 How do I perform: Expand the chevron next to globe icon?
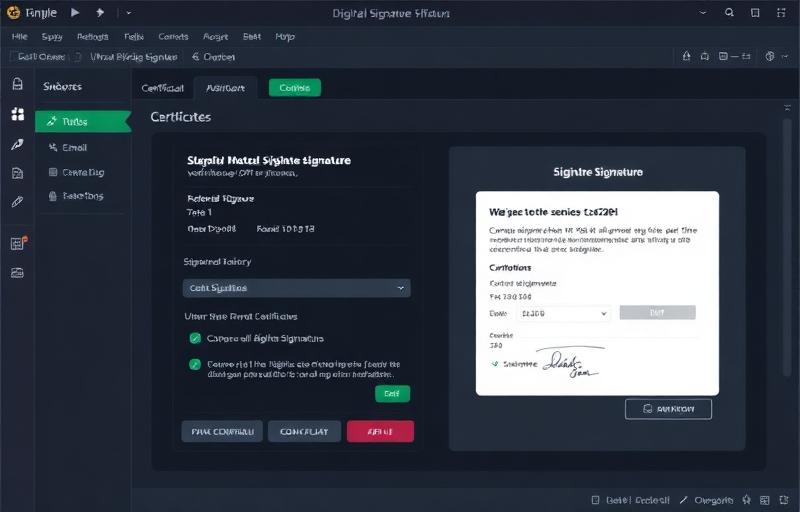tap(785, 56)
